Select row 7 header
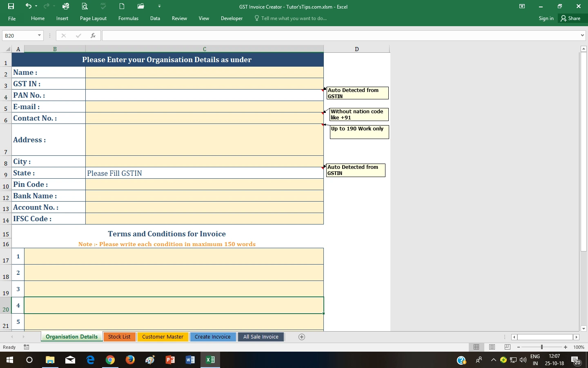The width and height of the screenshot is (588, 368). [x=6, y=139]
